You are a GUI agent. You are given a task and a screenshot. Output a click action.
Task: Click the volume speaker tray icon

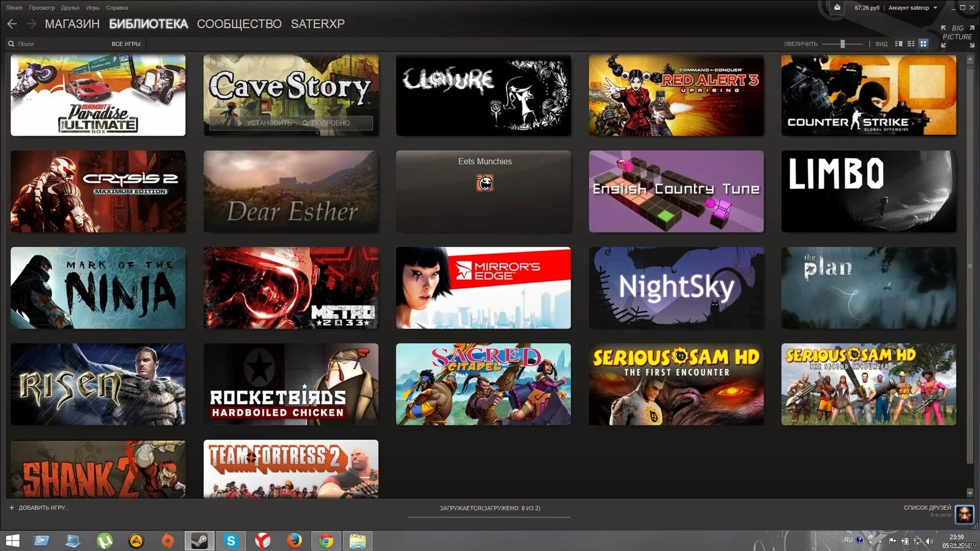929,541
